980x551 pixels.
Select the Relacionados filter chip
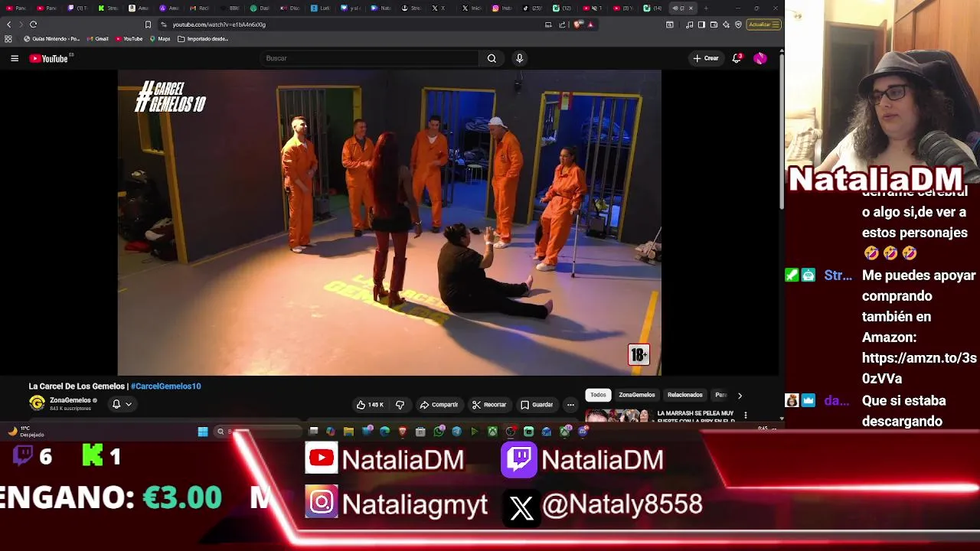click(684, 395)
